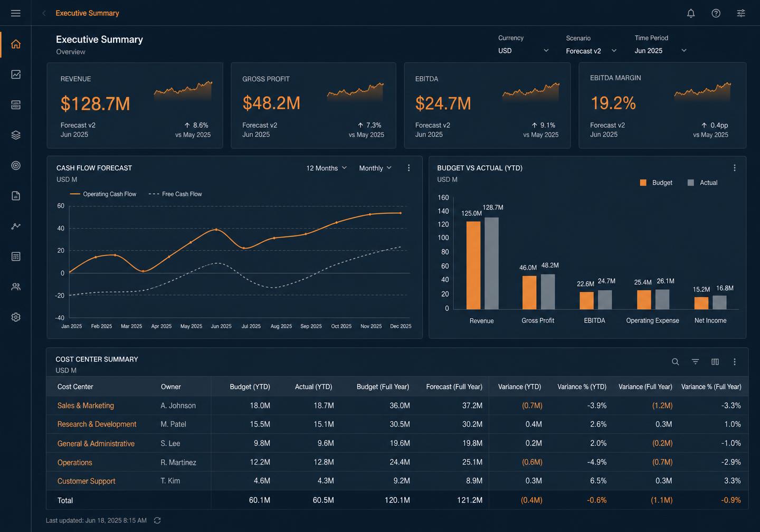Screen dimensions: 760x532
Task: Open the Monthly interval dropdown
Action: coord(375,168)
